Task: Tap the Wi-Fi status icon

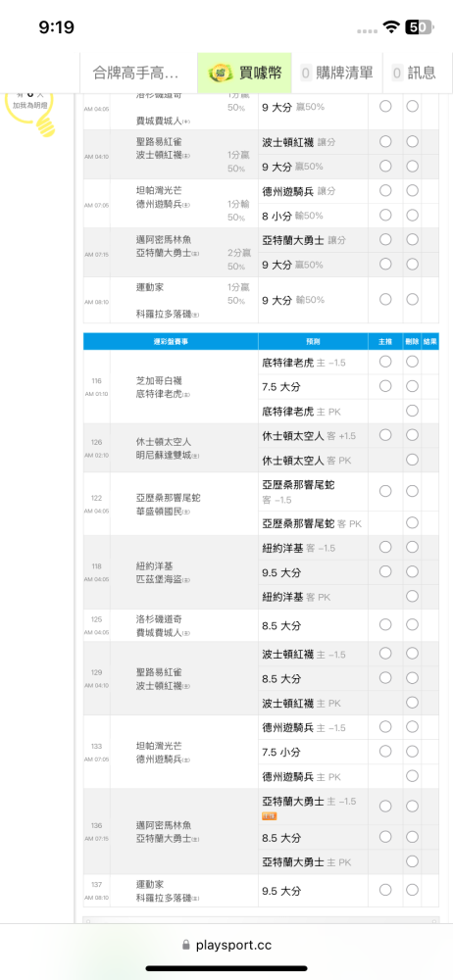Action: tap(391, 26)
